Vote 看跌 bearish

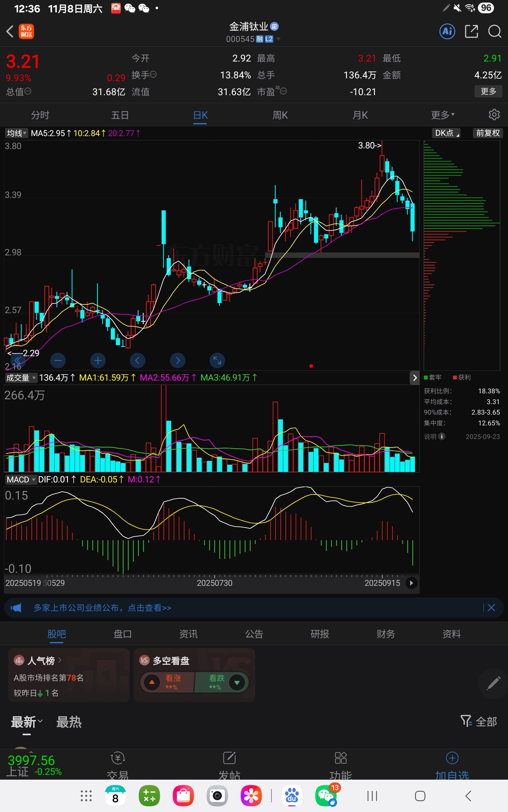click(222, 682)
